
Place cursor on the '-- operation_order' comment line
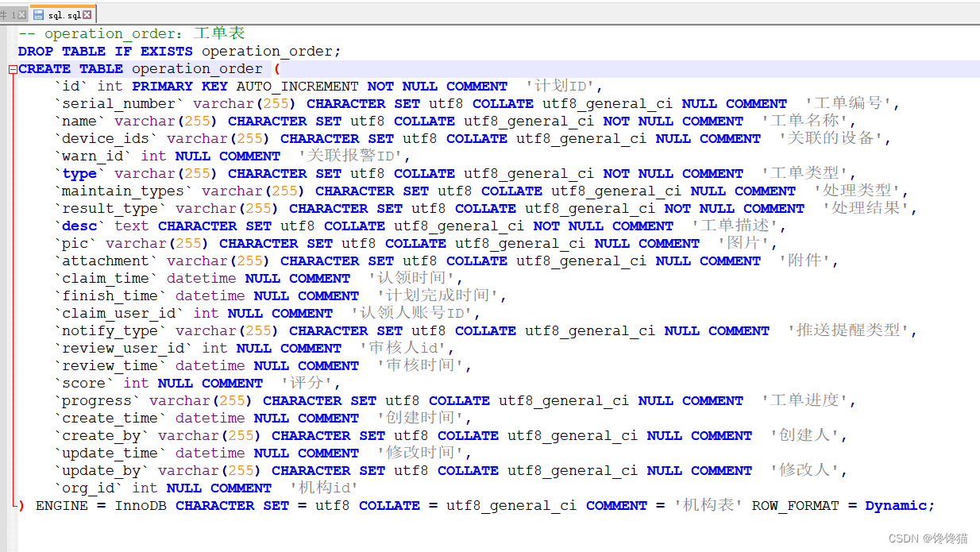[x=132, y=33]
